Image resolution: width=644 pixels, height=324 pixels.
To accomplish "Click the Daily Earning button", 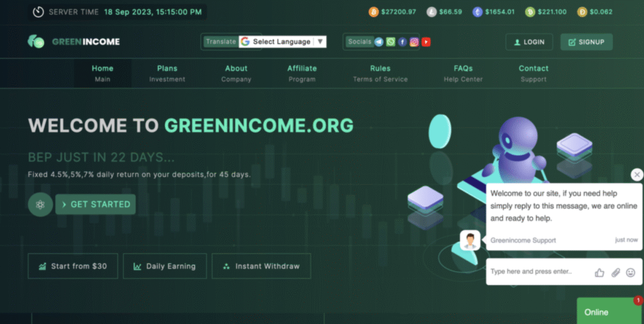I will [x=165, y=266].
